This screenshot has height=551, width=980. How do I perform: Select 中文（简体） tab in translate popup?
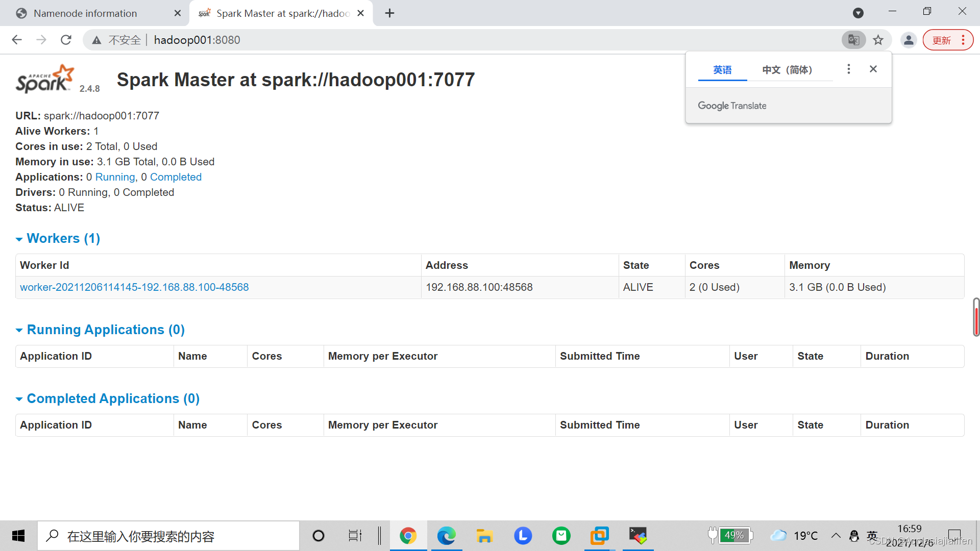coord(787,70)
